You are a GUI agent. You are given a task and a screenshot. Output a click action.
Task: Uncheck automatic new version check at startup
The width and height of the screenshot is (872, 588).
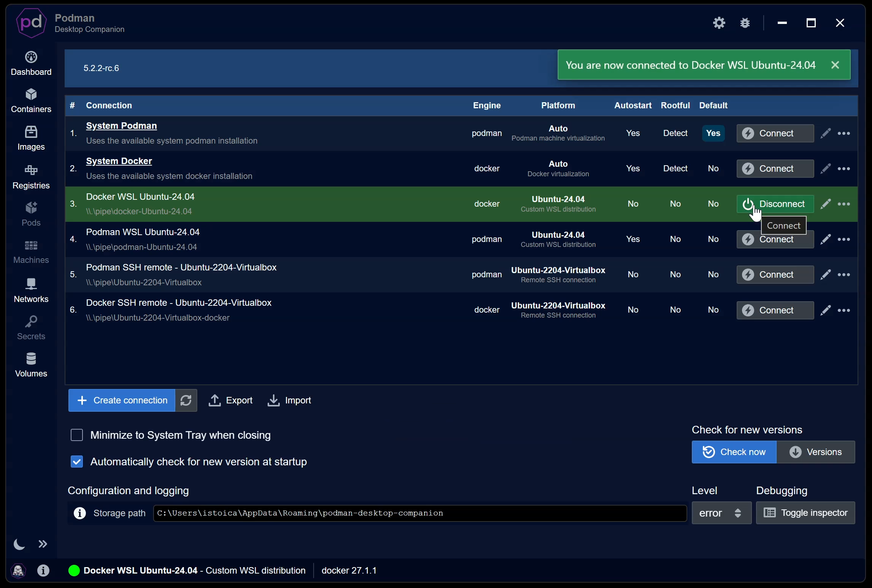(77, 462)
